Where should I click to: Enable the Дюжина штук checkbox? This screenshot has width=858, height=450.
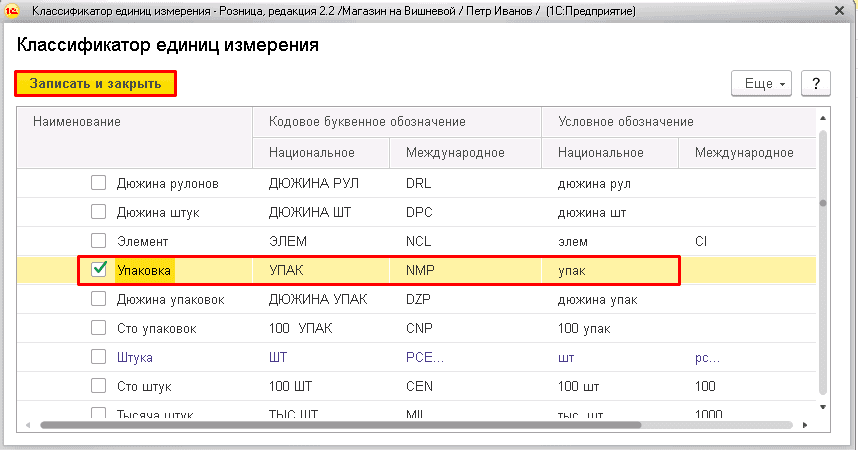pyautogui.click(x=99, y=212)
